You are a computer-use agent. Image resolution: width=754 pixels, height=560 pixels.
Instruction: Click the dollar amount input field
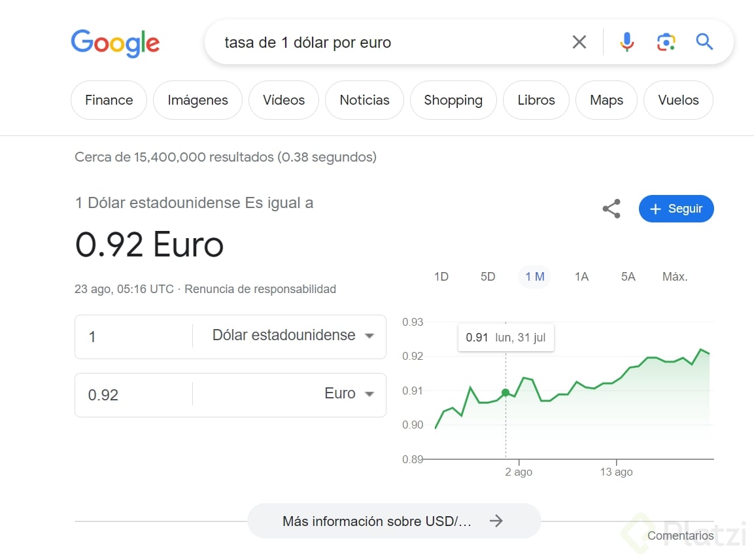pyautogui.click(x=134, y=337)
